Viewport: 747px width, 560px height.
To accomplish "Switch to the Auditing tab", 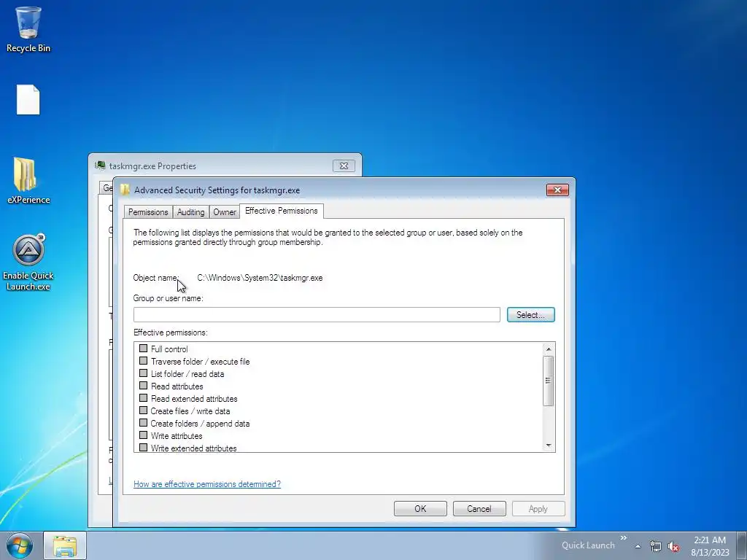I will (190, 212).
